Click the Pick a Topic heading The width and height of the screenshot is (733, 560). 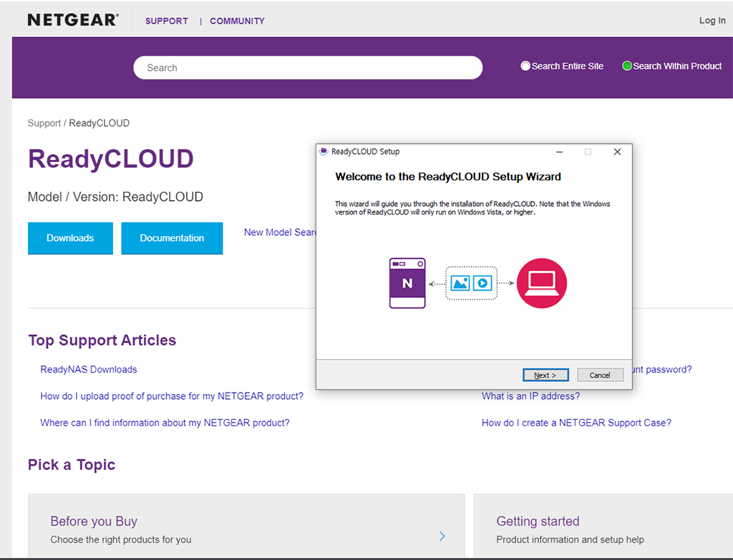click(x=72, y=465)
